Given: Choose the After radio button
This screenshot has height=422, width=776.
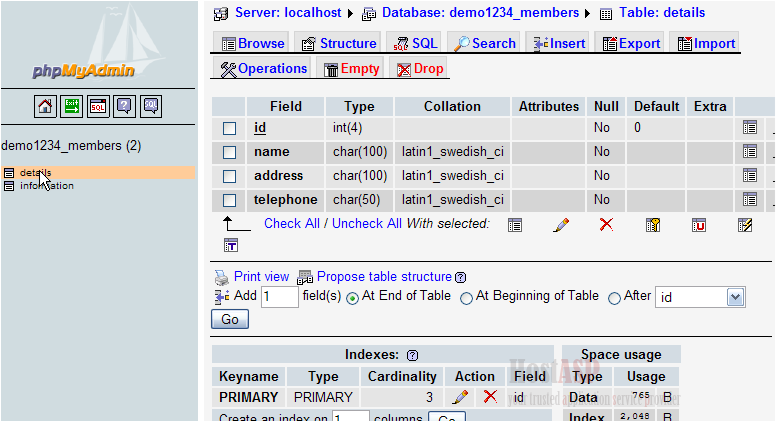Looking at the screenshot, I should pos(614,298).
